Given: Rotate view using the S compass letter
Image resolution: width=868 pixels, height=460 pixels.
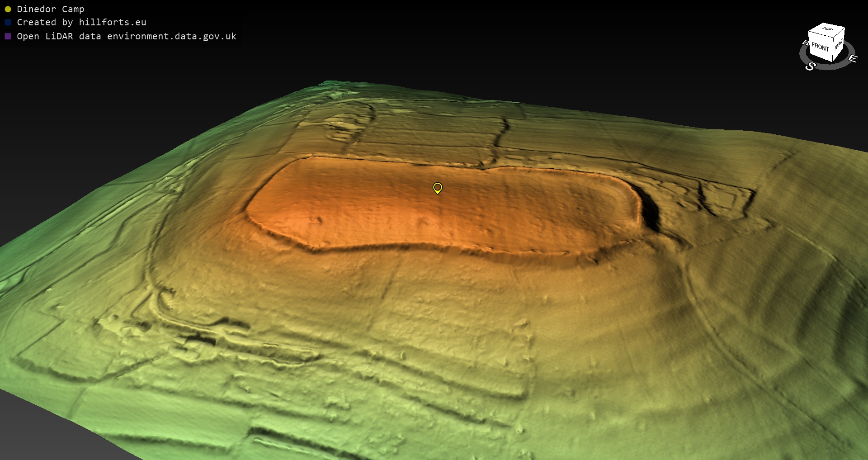Looking at the screenshot, I should pos(810,66).
